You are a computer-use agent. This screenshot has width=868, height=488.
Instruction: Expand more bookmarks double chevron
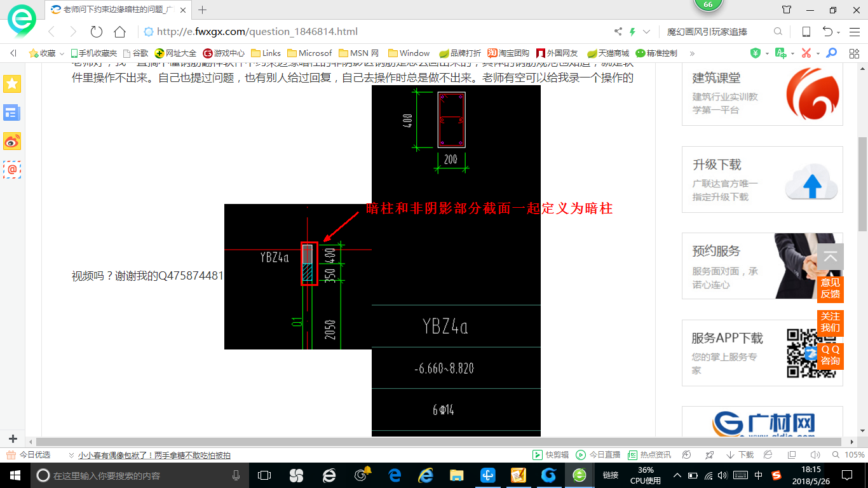[692, 53]
